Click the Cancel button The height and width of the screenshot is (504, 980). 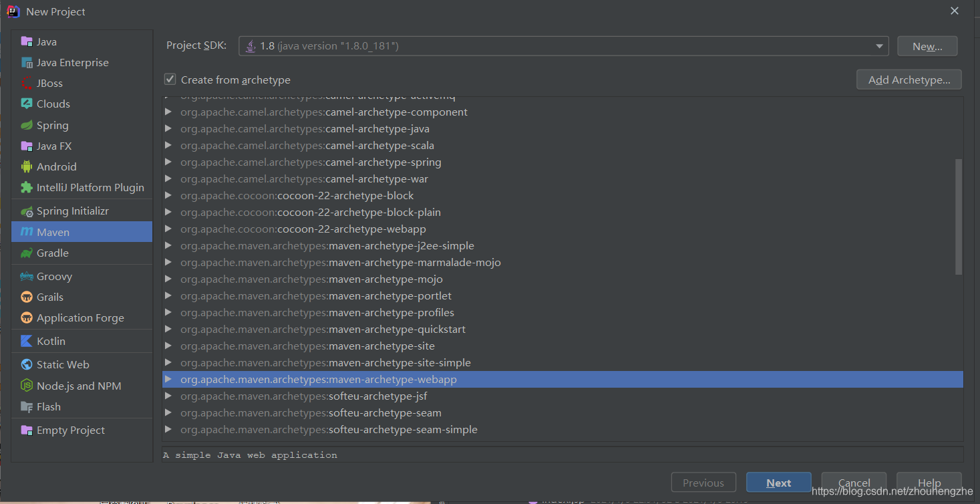pos(854,483)
